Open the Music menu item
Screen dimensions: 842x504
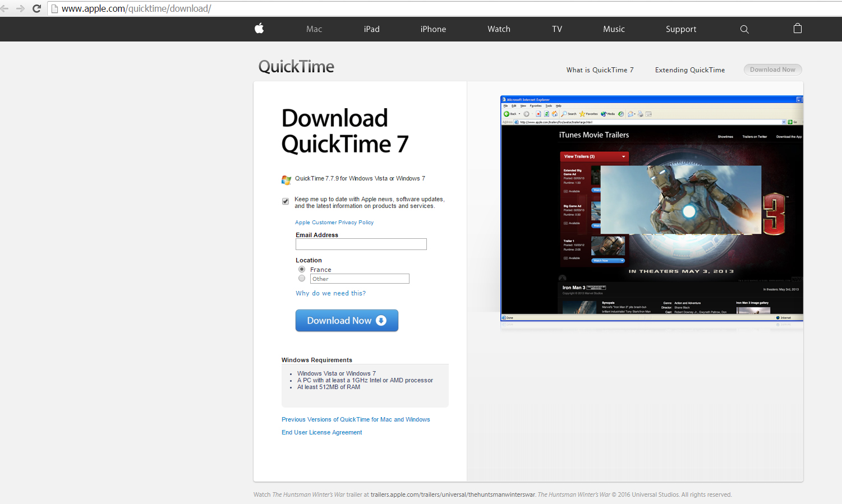614,29
